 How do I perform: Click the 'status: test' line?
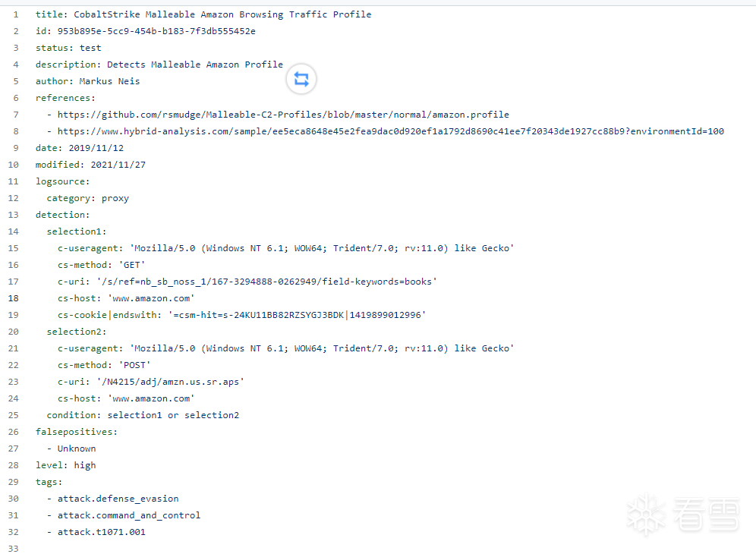[x=68, y=48]
